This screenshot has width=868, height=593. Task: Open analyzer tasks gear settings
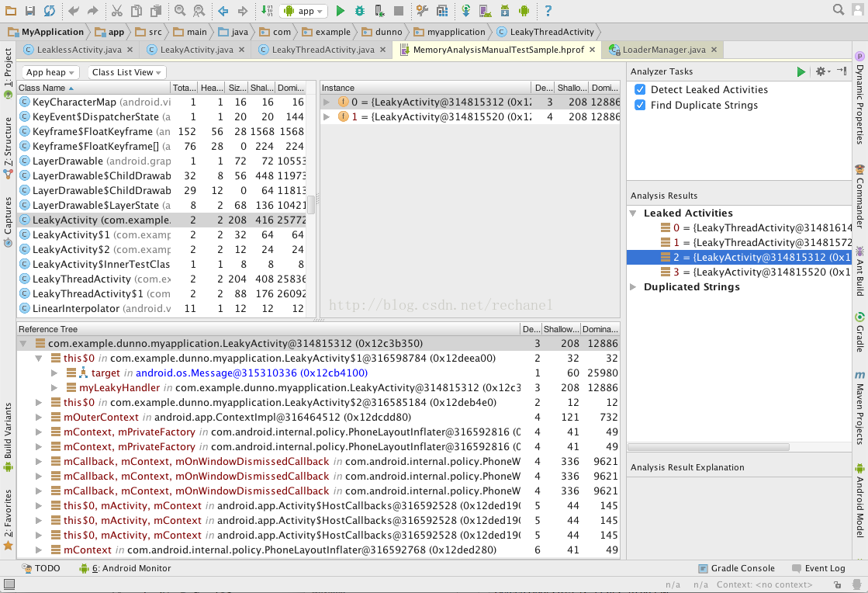click(822, 71)
